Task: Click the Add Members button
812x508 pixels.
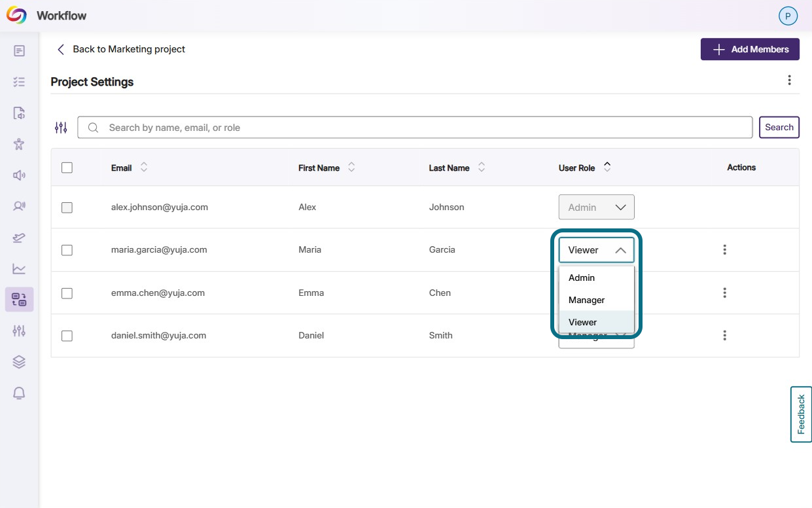Action: [750, 49]
